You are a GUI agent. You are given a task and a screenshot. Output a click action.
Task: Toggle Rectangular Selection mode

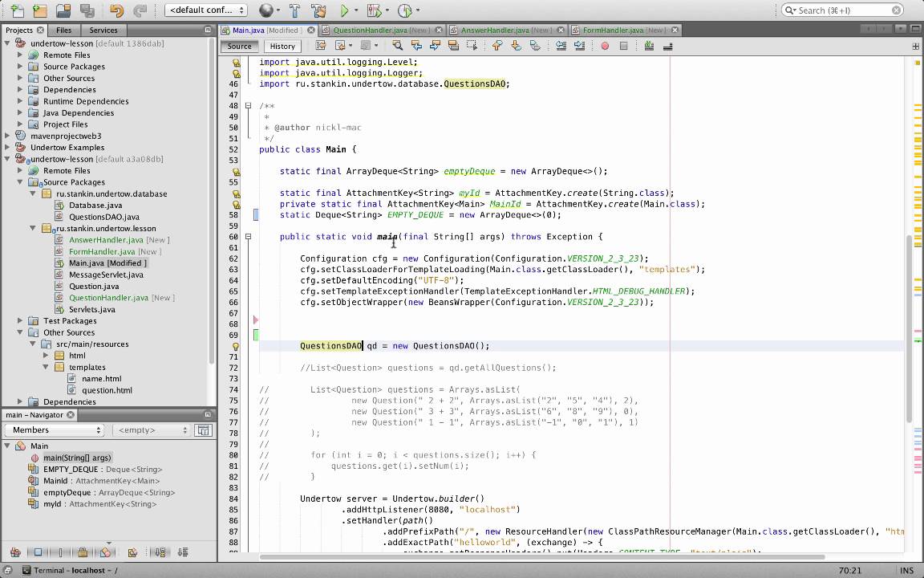pyautogui.click(x=472, y=46)
